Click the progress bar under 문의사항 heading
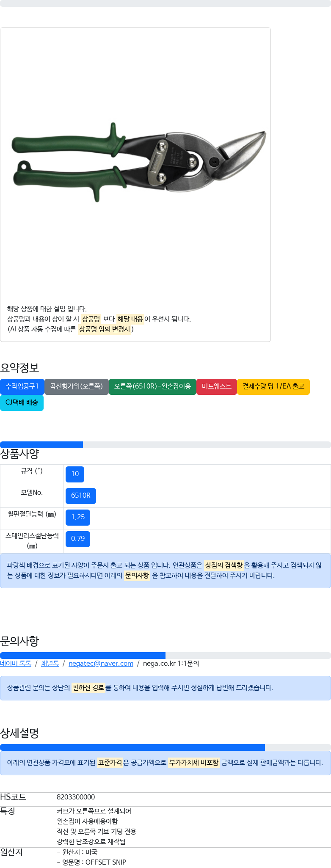 [165, 656]
